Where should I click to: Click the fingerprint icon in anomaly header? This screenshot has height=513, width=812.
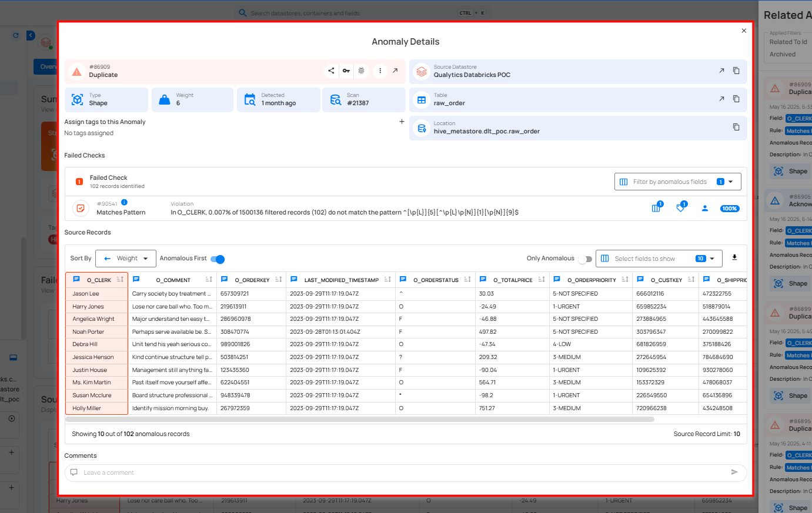pos(362,71)
